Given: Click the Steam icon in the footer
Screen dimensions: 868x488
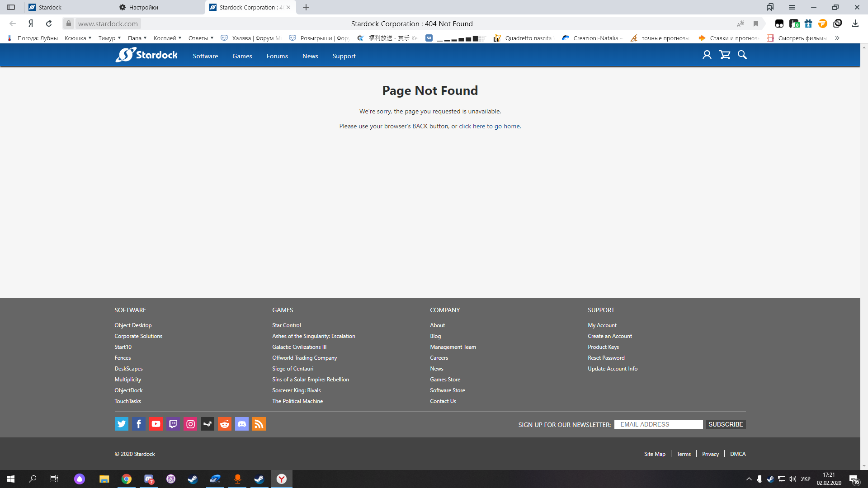Looking at the screenshot, I should point(208,424).
